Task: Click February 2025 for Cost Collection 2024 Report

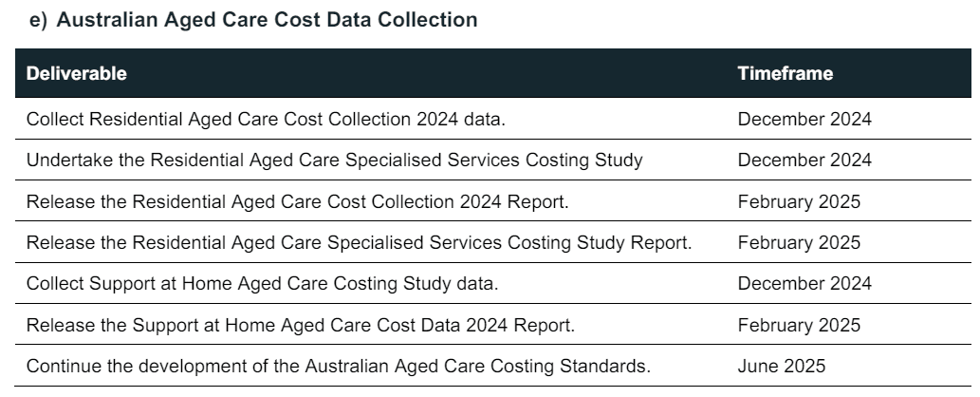Action: (x=799, y=202)
